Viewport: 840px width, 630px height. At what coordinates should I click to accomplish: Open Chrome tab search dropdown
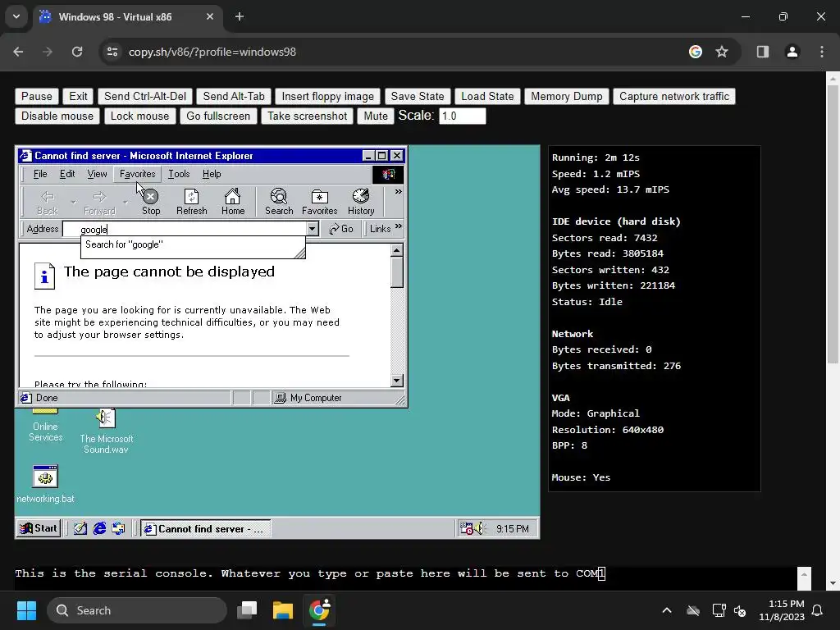16,16
